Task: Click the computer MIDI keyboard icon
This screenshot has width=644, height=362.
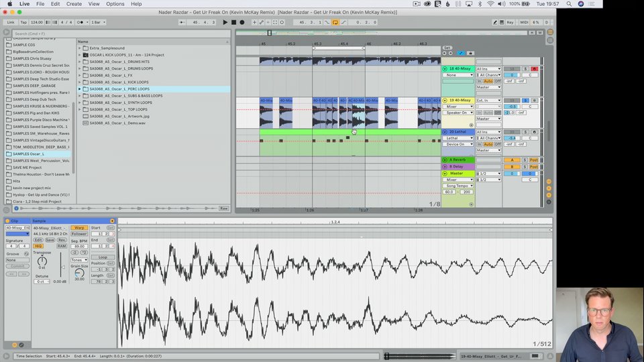Action: [x=502, y=22]
